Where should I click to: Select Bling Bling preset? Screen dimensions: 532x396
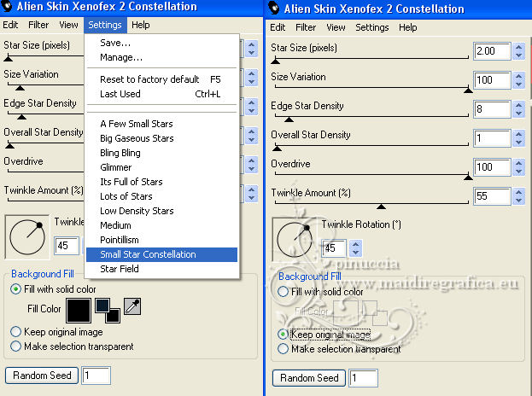(162, 153)
